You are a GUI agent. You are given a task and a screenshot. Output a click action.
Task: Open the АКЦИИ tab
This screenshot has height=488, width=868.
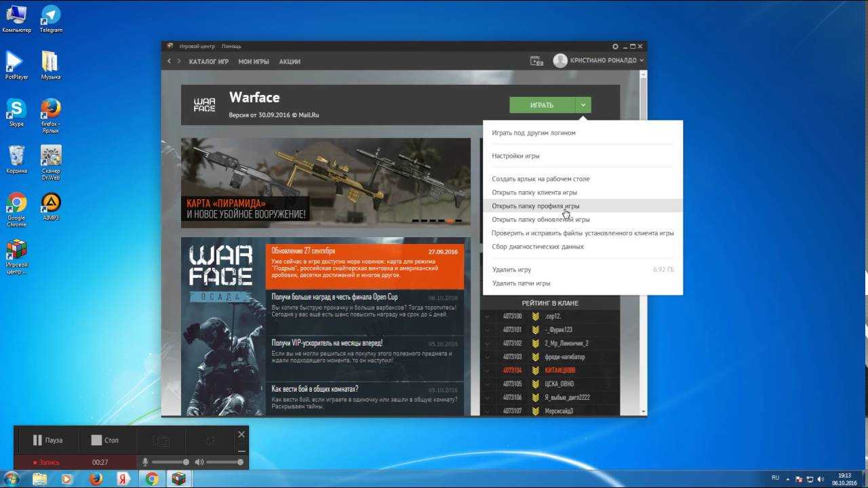point(290,62)
